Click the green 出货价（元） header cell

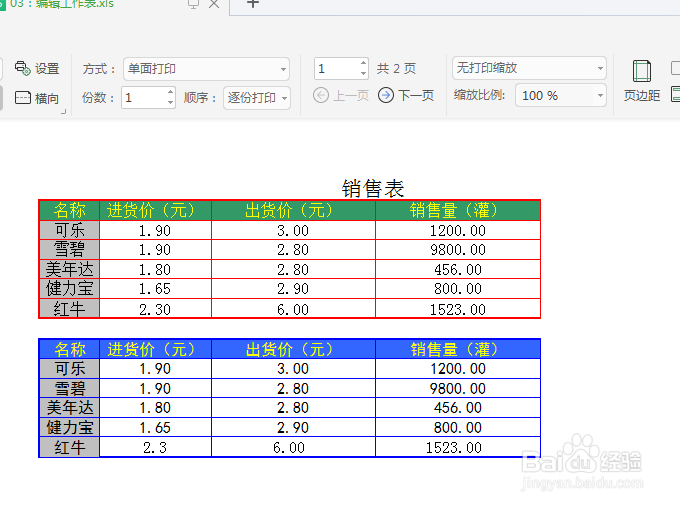pyautogui.click(x=293, y=210)
